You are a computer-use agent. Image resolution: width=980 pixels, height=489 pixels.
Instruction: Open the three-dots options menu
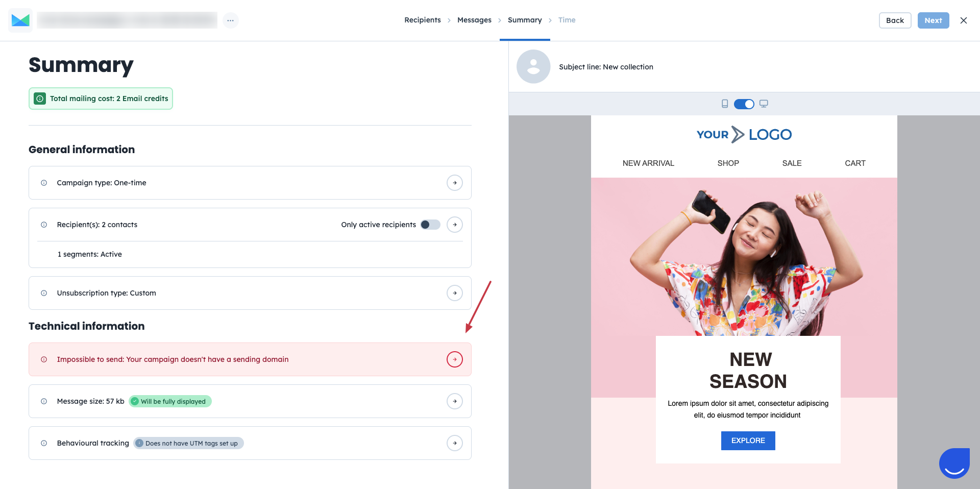(231, 20)
